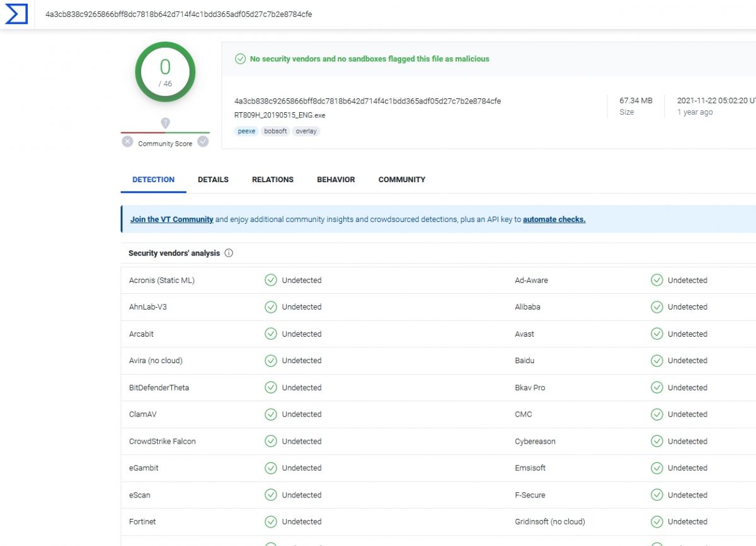Viewport: 756px width, 546px height.
Task: Click the Undetected check icon for Avira (no cloud)
Action: [x=271, y=361]
